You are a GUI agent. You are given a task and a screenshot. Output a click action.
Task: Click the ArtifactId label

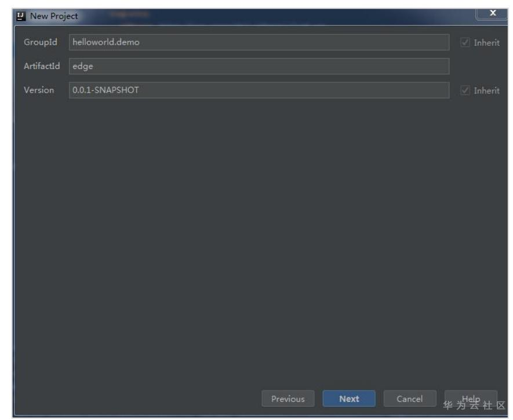[x=42, y=66]
